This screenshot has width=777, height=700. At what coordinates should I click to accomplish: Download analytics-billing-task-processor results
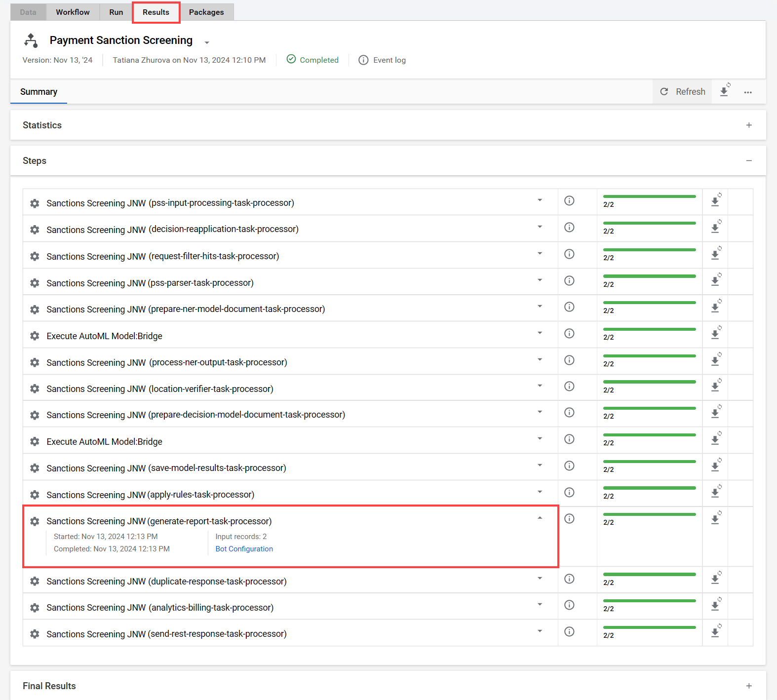(x=716, y=604)
